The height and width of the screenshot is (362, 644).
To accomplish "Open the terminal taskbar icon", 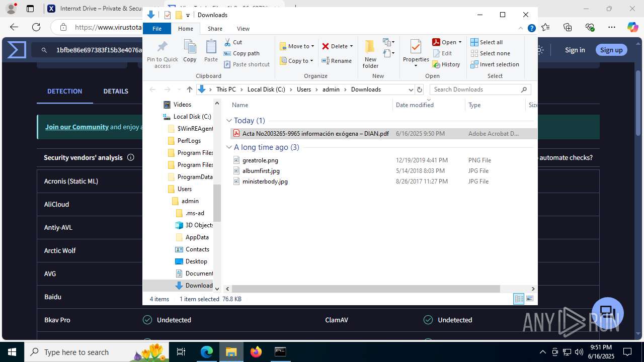I will click(280, 352).
